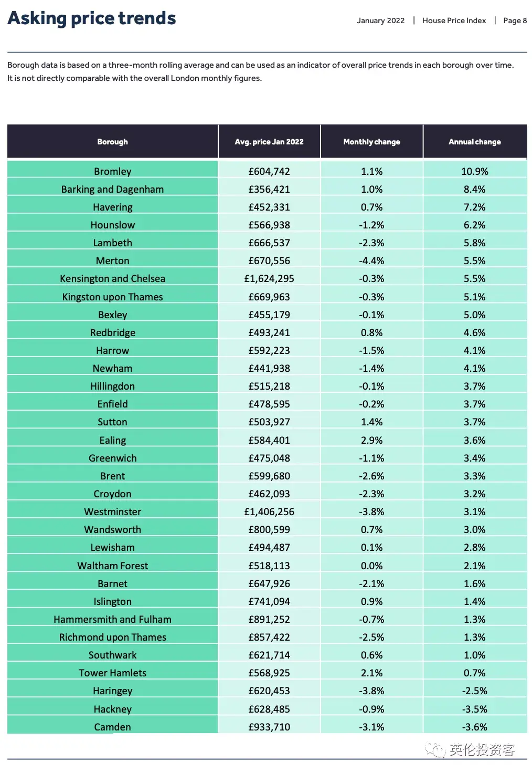Click the January 2022 header text
This screenshot has width=532, height=773.
click(x=381, y=20)
